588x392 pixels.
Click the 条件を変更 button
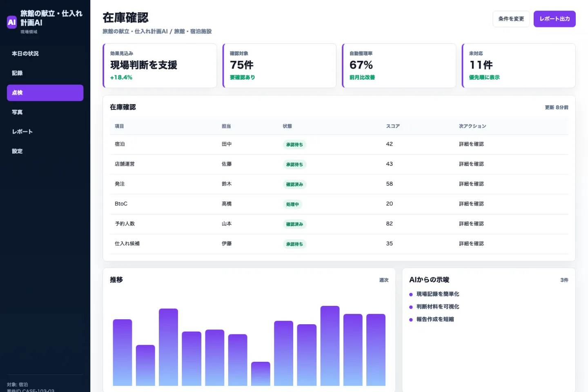click(511, 19)
